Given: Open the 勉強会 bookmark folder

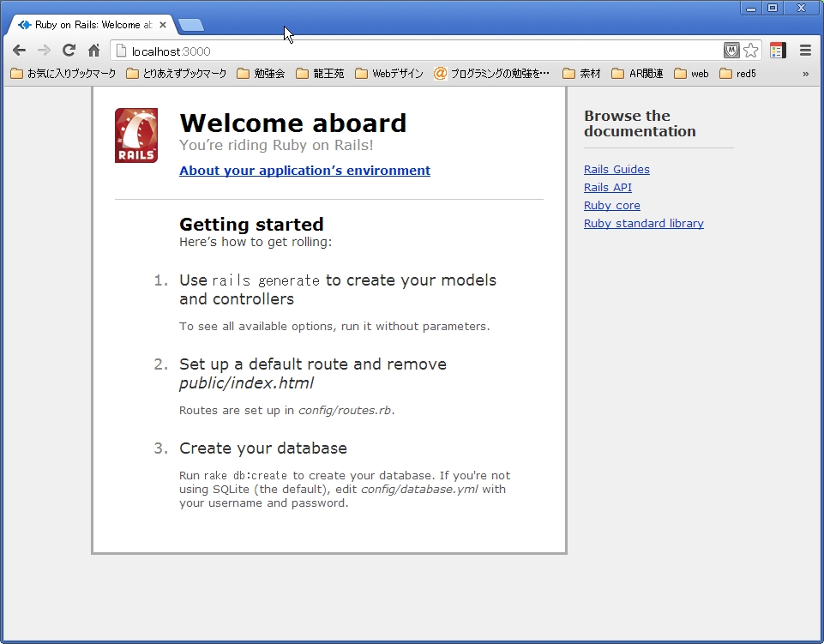Looking at the screenshot, I should coord(261,74).
